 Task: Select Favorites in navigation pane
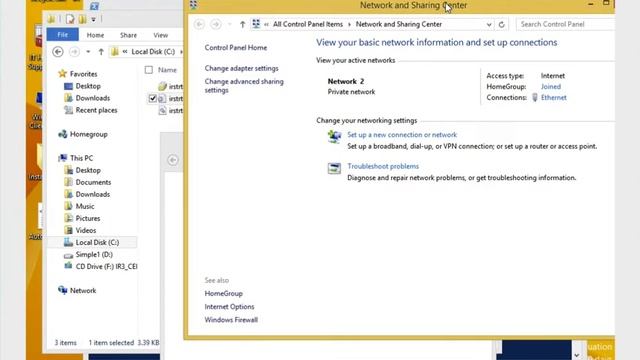click(83, 74)
